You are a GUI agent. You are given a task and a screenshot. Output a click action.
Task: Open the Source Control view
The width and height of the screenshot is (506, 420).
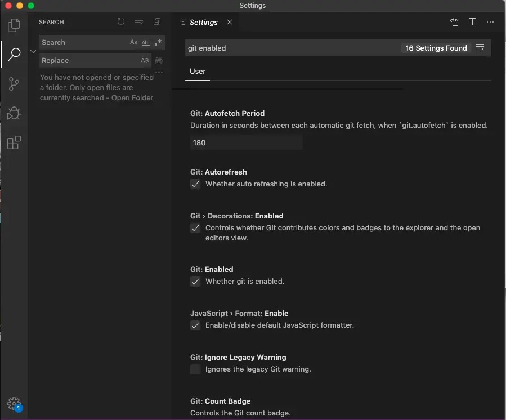point(14,84)
